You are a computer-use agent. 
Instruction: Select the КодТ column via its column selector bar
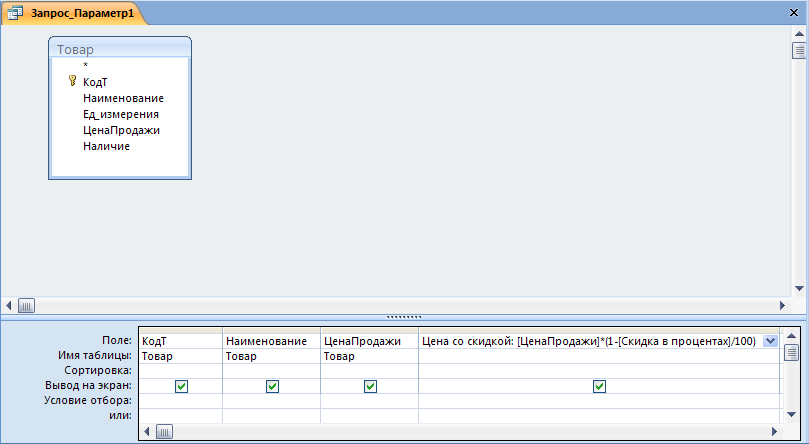tap(181, 330)
